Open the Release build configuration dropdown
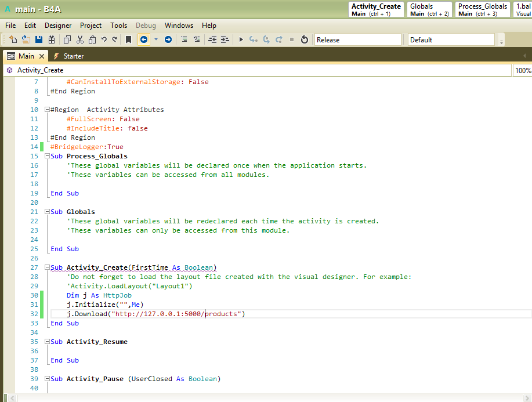This screenshot has width=532, height=402. click(357, 39)
